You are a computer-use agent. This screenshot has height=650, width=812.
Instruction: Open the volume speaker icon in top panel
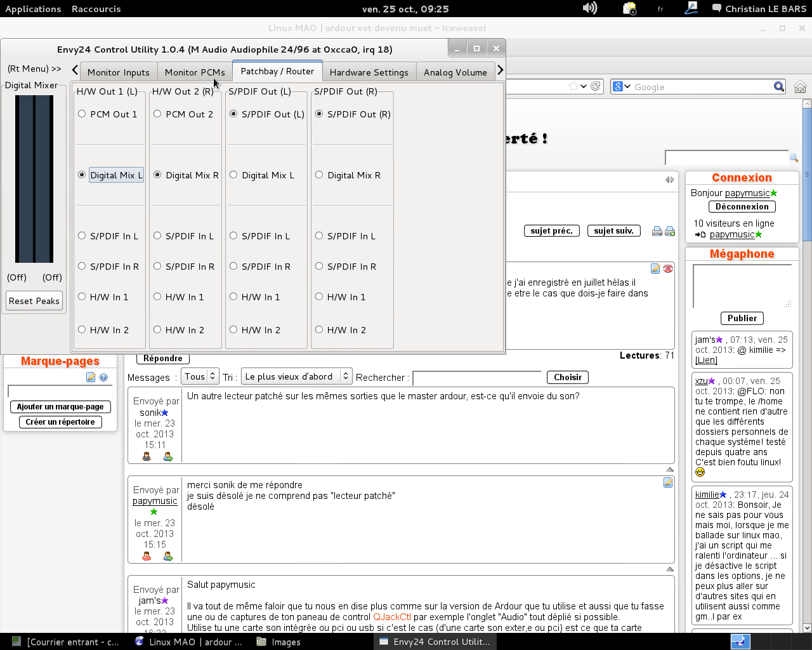[590, 8]
